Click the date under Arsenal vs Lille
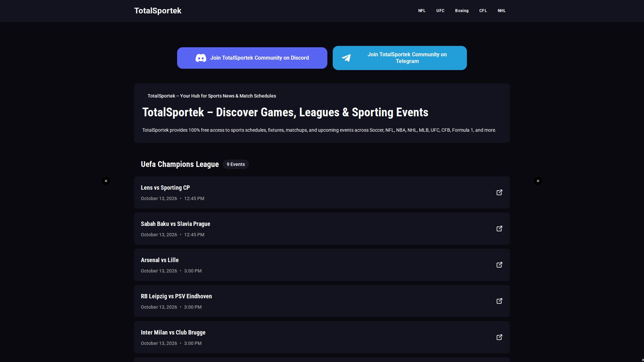The height and width of the screenshot is (362, 644). click(159, 271)
